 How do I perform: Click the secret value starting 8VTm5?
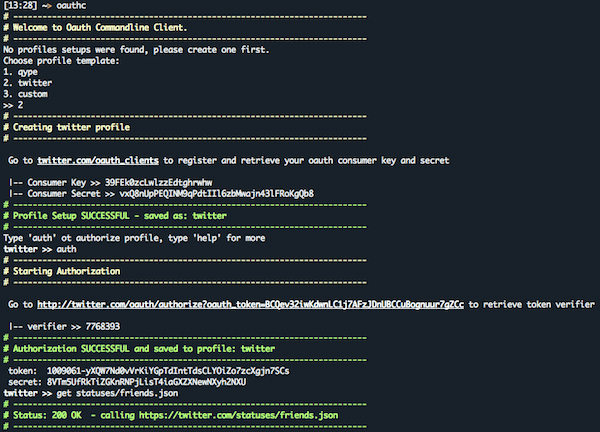pos(147,382)
